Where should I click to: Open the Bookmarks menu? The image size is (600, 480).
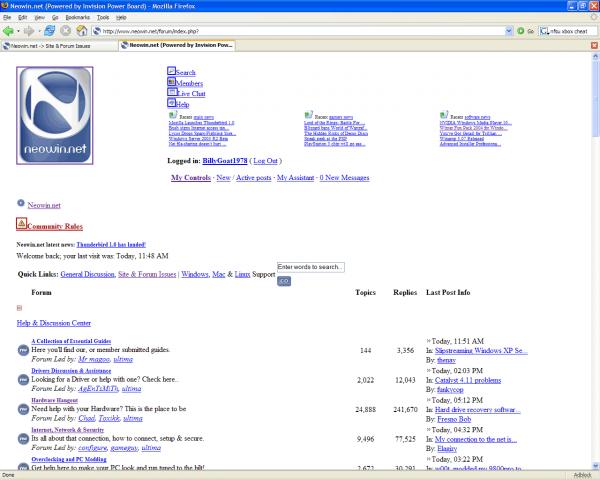78,17
